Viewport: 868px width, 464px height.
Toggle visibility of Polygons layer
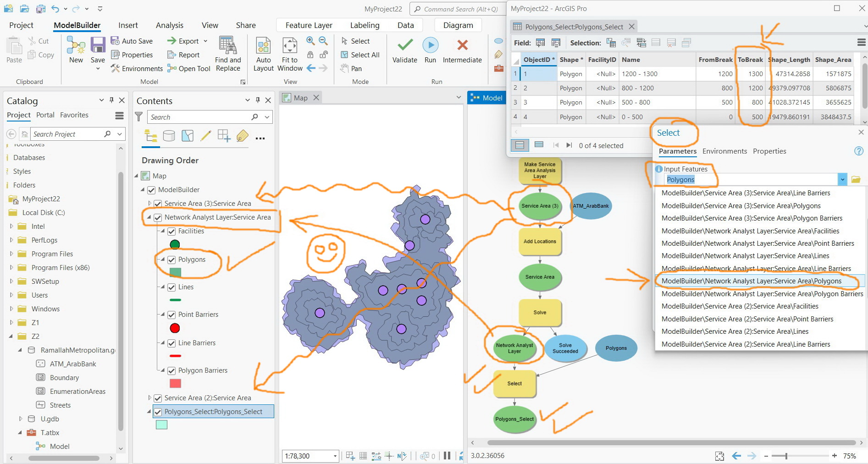point(171,260)
